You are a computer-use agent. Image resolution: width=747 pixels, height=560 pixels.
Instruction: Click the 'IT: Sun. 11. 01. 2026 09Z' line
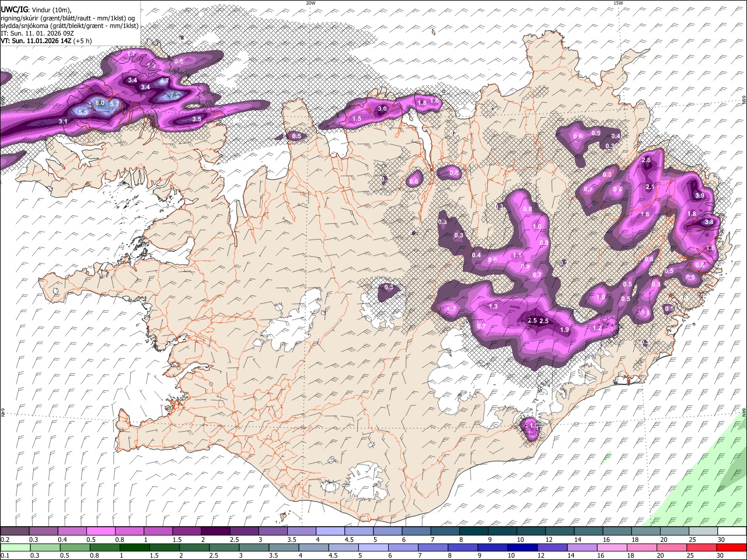pyautogui.click(x=37, y=33)
